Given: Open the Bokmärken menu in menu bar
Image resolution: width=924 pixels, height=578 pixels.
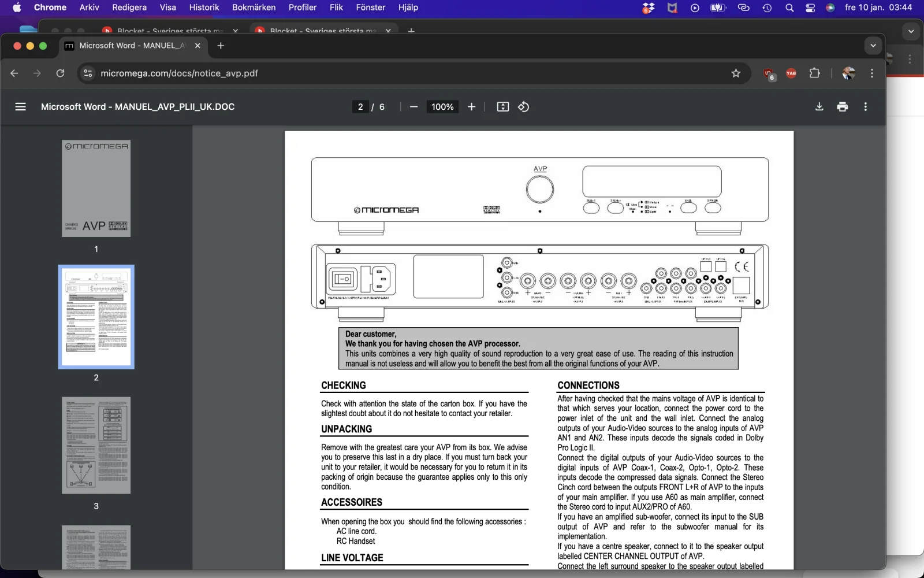Looking at the screenshot, I should (254, 8).
